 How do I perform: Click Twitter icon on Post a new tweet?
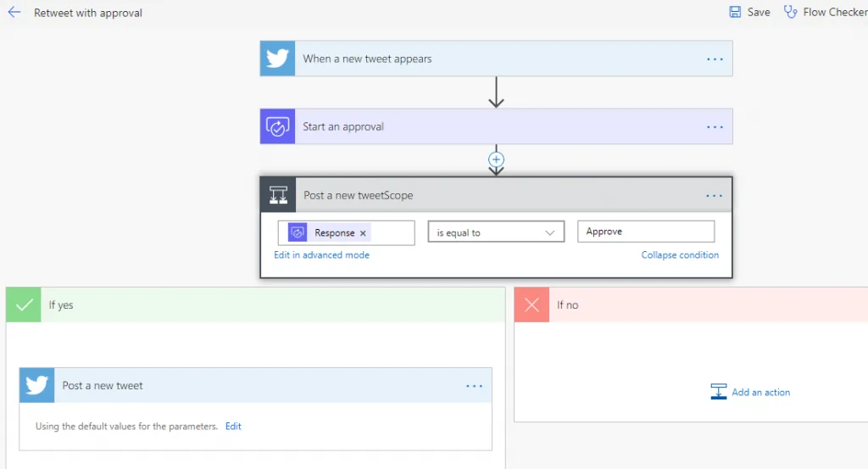[x=37, y=386]
